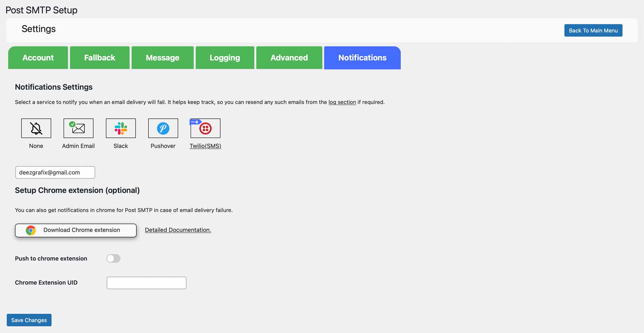This screenshot has width=644, height=333.
Task: Click Back To Main Menu
Action: click(x=593, y=30)
